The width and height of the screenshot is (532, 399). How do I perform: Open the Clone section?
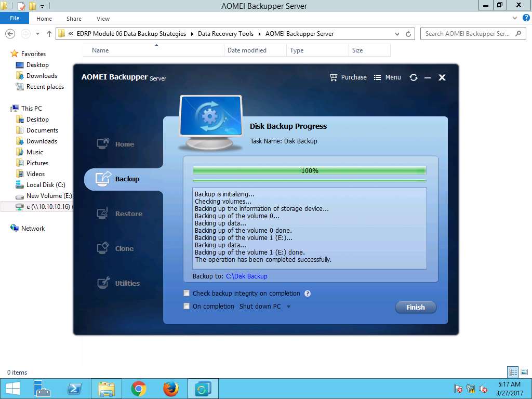pyautogui.click(x=115, y=248)
